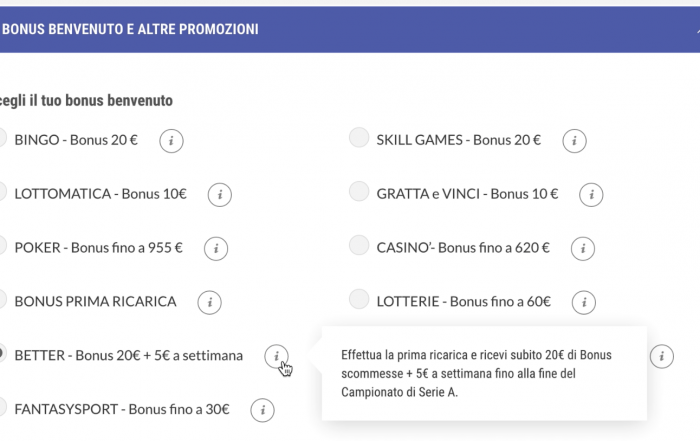Click LOTTERIE bonus info icon
Screen dimensions: 700x441
point(584,303)
